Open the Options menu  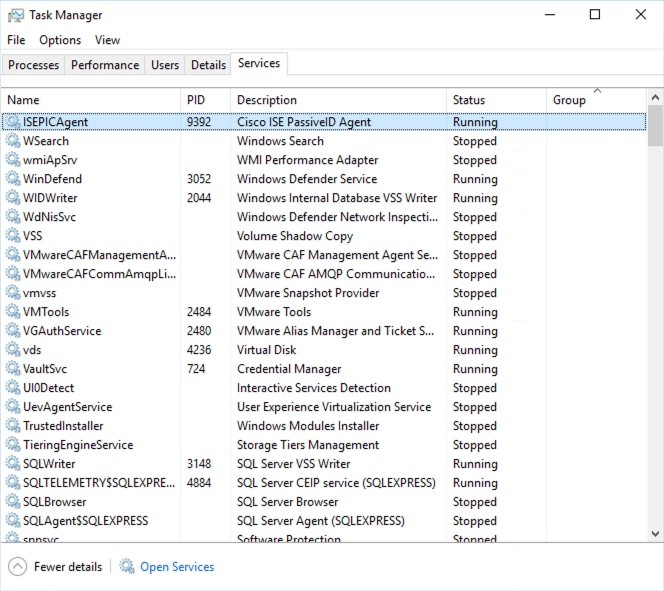click(60, 40)
